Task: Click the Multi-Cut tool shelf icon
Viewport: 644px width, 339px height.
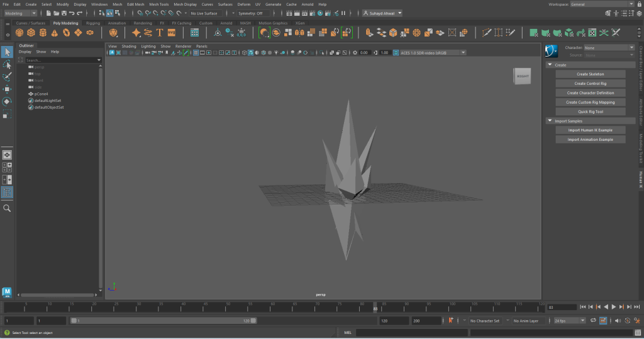Action: 486,33
